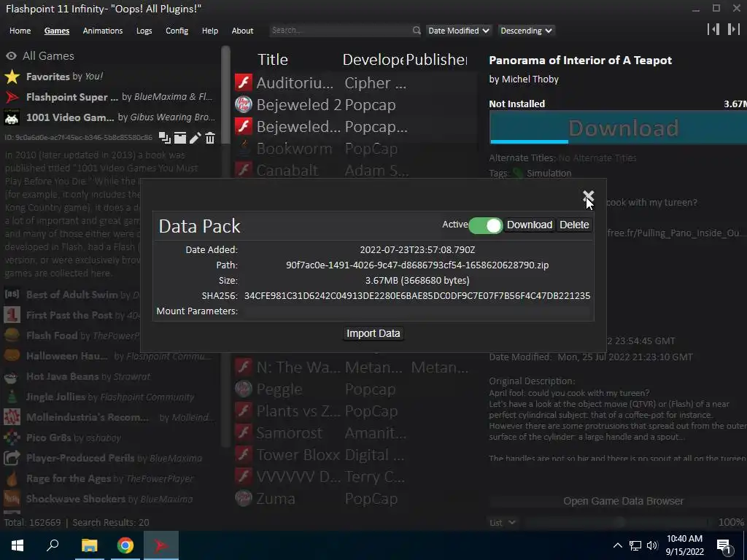Open Windows taskbar search
The image size is (747, 560).
pyautogui.click(x=53, y=545)
